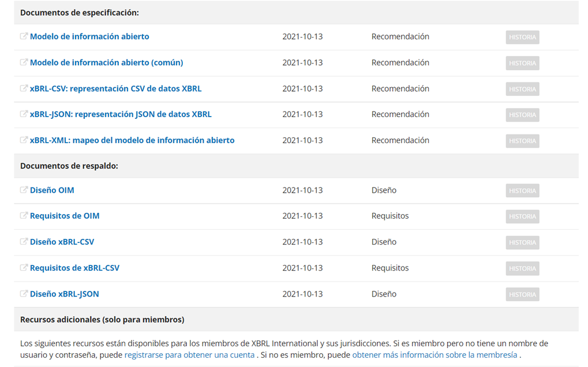Click external-link icon beside Diseño xBRL-CSV
Viewport: 588px width, 367px height.
point(24,242)
